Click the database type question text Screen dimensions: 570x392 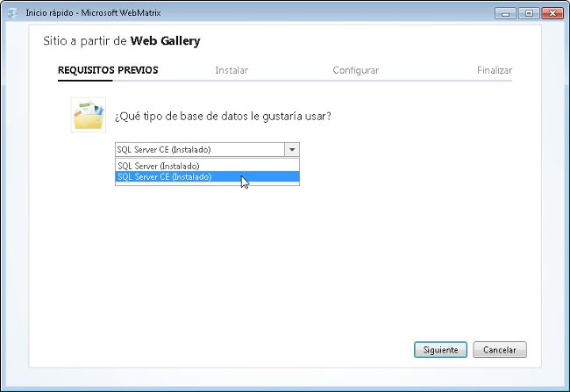(223, 117)
